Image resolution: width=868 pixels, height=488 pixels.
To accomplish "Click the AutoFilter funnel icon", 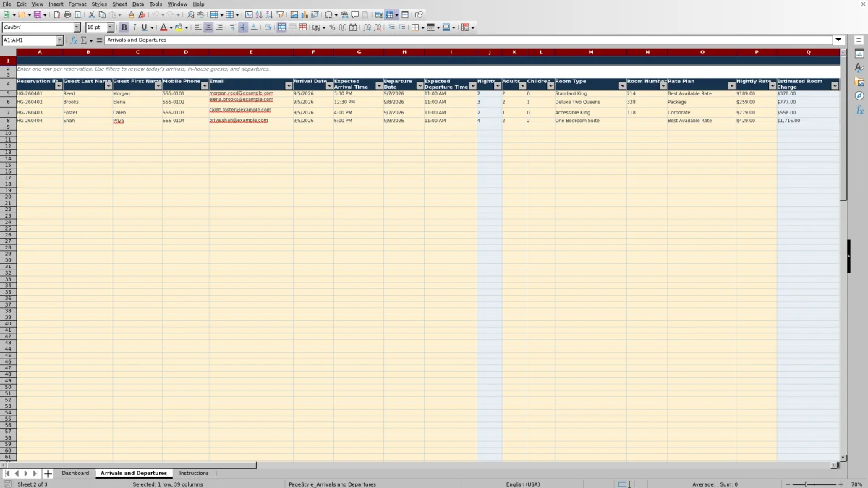I will (x=280, y=14).
